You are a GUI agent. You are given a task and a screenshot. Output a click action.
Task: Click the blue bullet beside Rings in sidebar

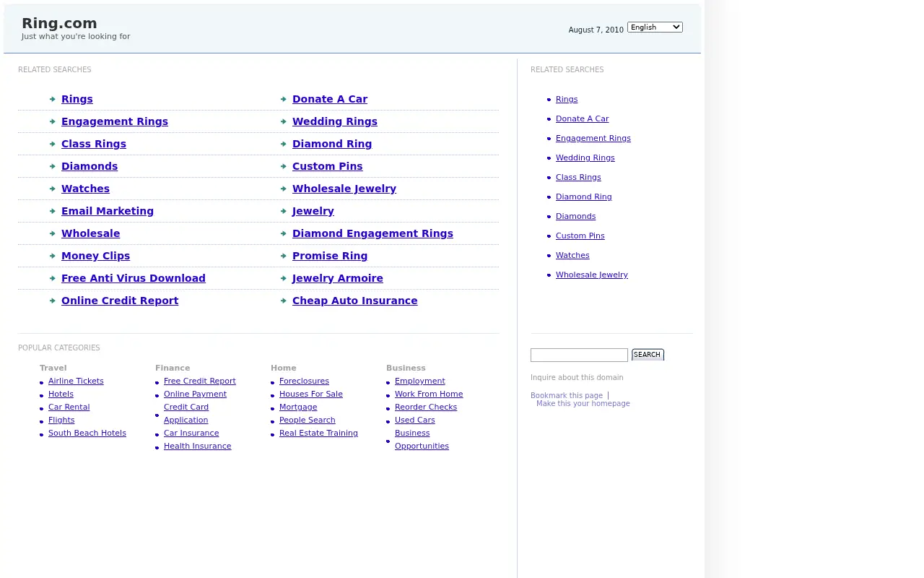click(x=549, y=100)
